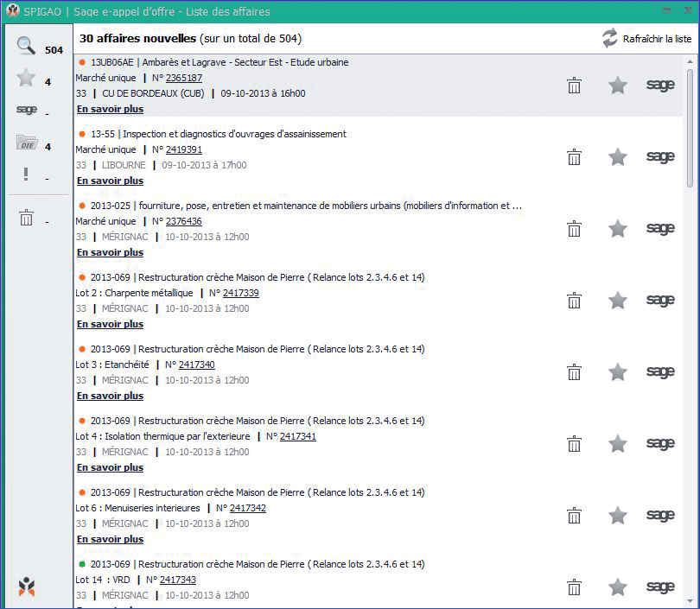Open affaire number 2365187
700x609 pixels.
tap(184, 78)
